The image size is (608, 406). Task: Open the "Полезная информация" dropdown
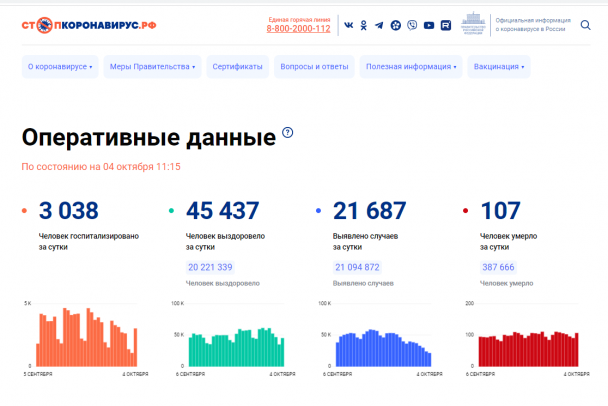point(411,67)
